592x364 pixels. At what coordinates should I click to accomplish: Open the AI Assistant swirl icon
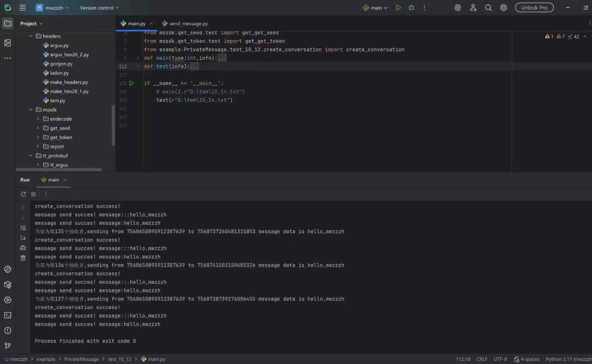tap(457, 8)
